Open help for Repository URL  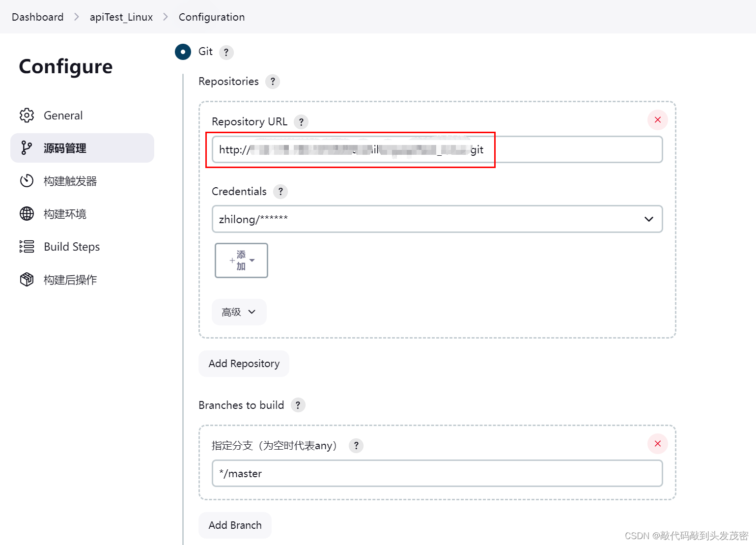coord(301,122)
